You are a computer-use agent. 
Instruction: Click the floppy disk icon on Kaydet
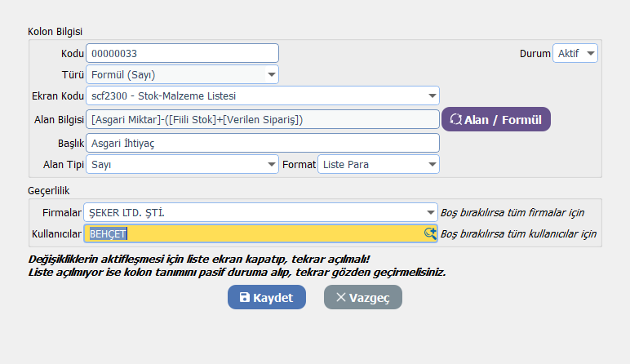point(245,298)
